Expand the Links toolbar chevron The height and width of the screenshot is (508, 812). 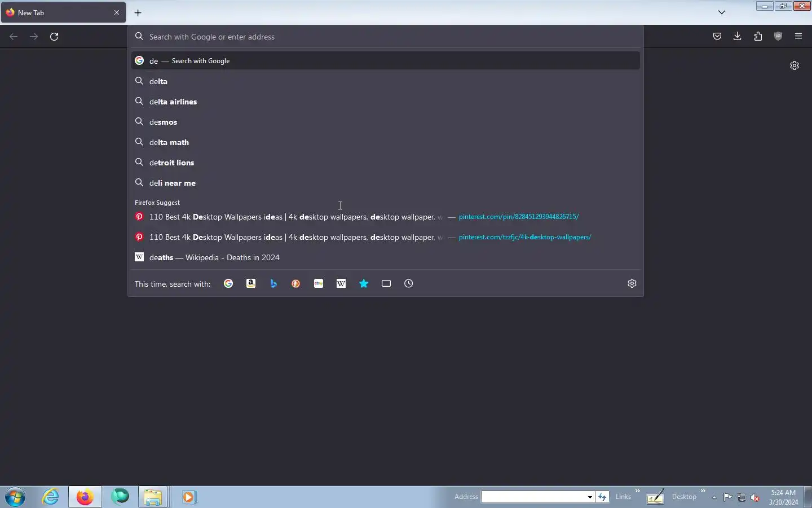pos(638,491)
